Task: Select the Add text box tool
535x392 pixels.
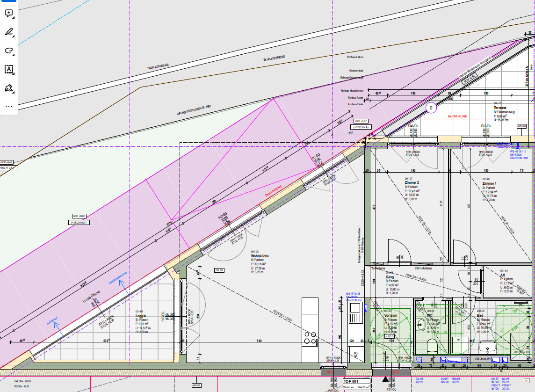Action: coord(9,69)
